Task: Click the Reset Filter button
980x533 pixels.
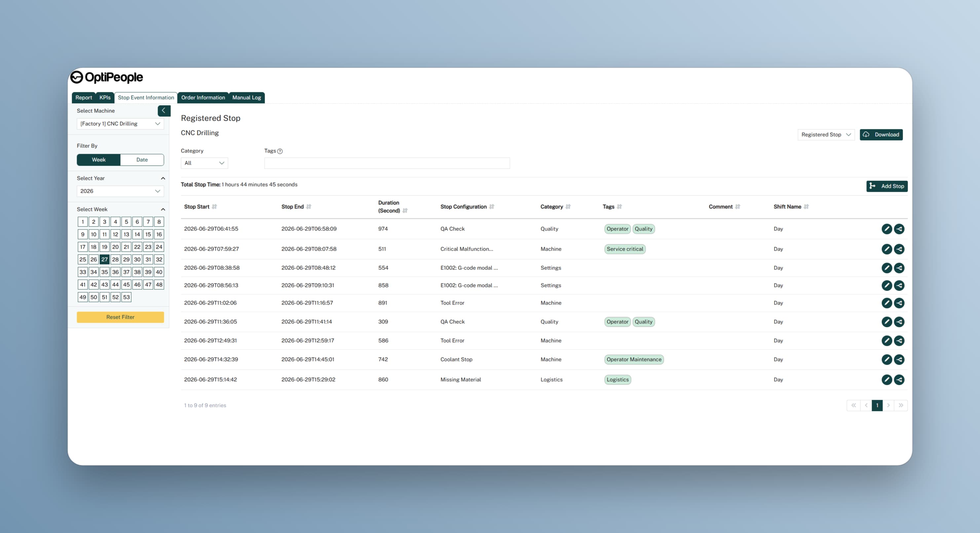Action: (120, 317)
